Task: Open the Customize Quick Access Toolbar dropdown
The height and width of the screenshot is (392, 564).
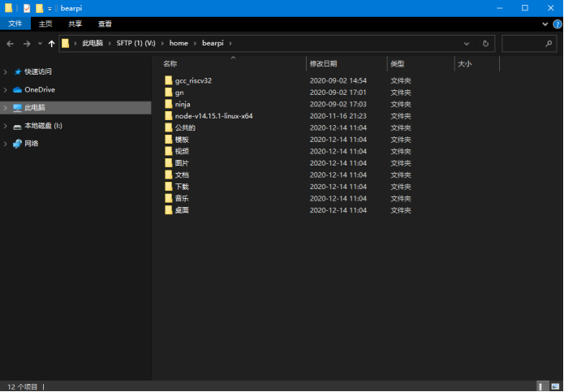Action: (50, 8)
